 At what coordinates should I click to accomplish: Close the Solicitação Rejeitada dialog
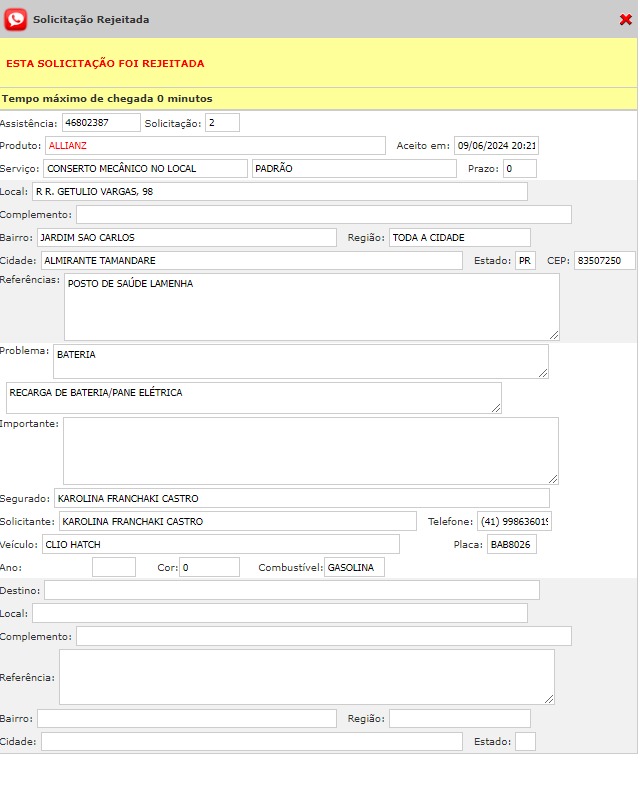click(x=626, y=19)
